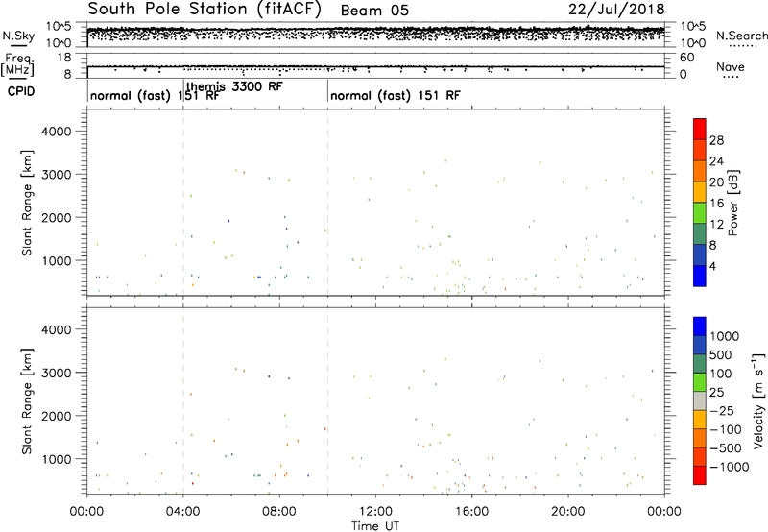Click the dashed 10:00 line in Power panel

pos(327,202)
